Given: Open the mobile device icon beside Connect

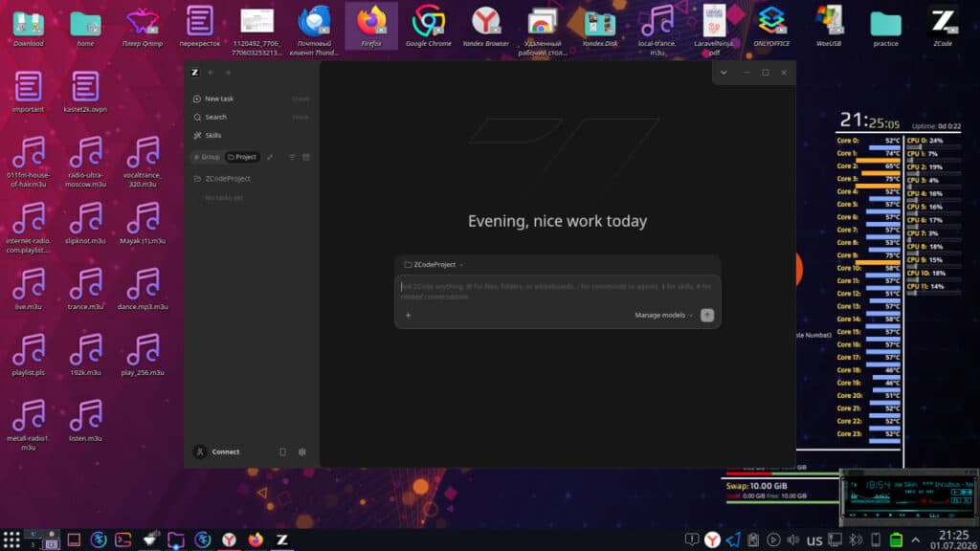Looking at the screenshot, I should 282,452.
